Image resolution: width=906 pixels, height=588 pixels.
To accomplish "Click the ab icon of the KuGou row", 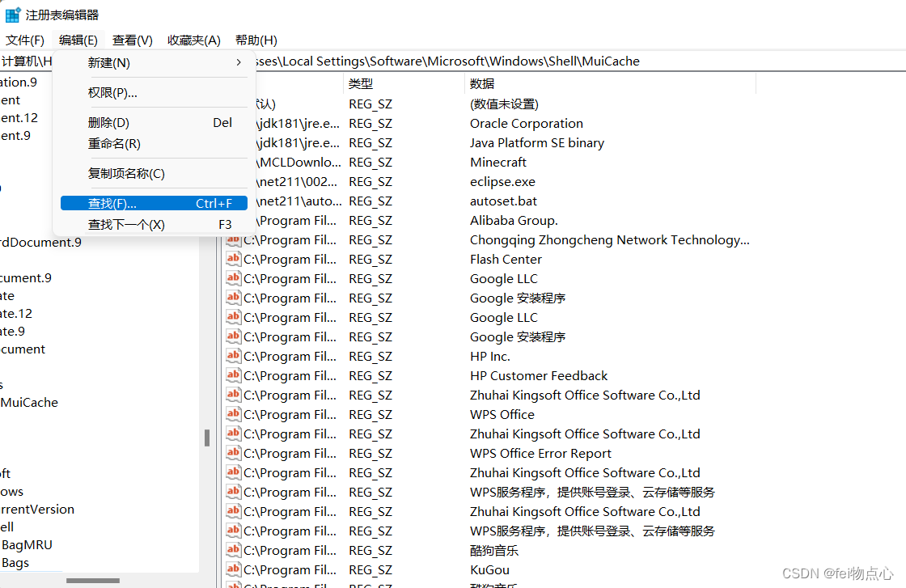I will click(x=234, y=569).
